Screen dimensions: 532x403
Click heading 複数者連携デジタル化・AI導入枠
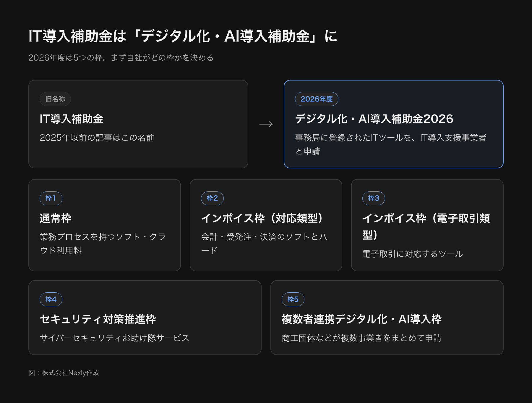coord(362,319)
